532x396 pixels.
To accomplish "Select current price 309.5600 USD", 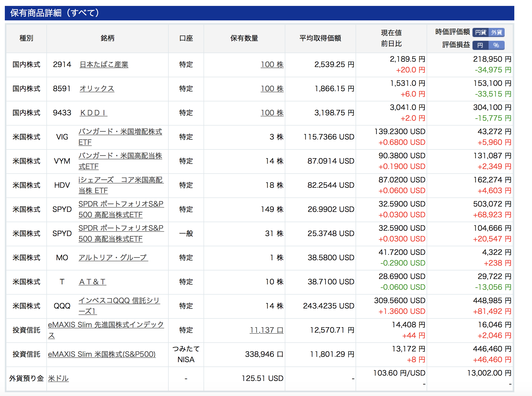I will pyautogui.click(x=400, y=301).
